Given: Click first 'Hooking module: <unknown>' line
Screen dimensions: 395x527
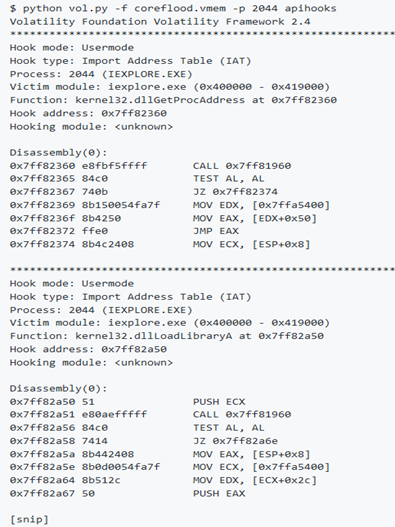Looking at the screenshot, I should (x=91, y=127).
